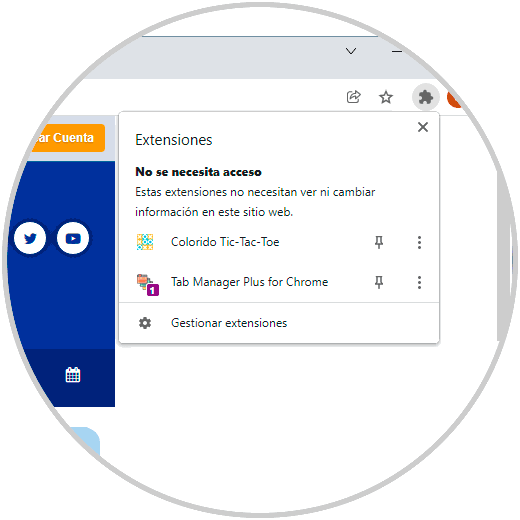Open the share page icon
The width and height of the screenshot is (520, 520).
353,97
